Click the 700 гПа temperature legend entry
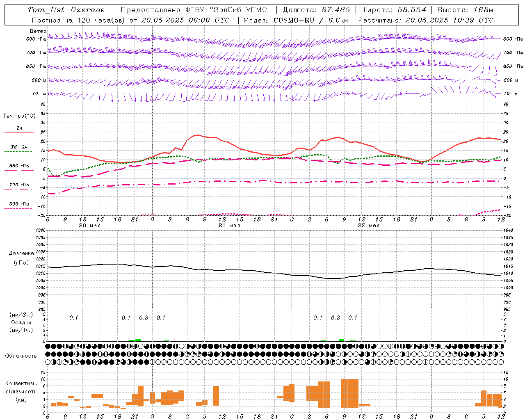The image size is (525, 420). pyautogui.click(x=19, y=185)
